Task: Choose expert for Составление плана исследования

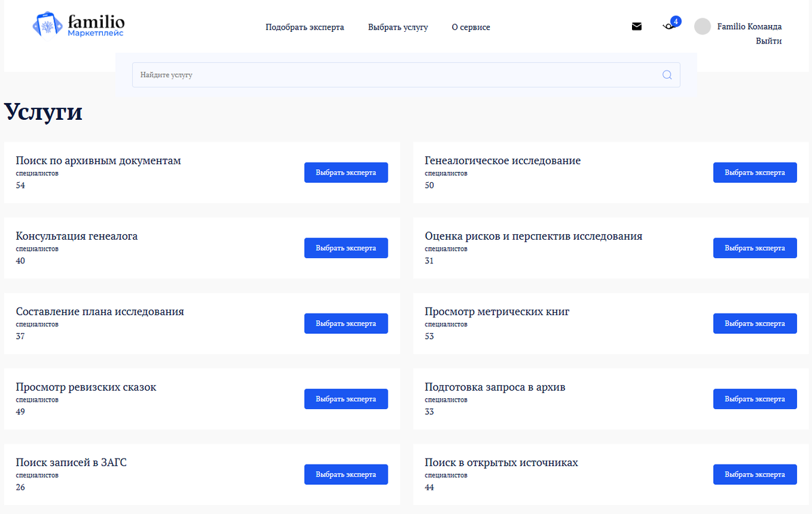Action: [x=346, y=323]
